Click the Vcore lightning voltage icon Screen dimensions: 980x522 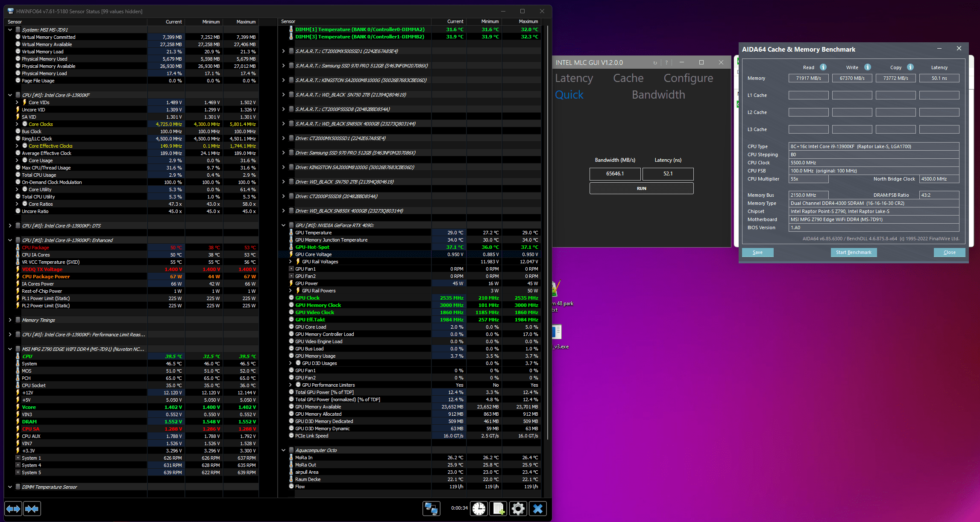click(x=18, y=407)
